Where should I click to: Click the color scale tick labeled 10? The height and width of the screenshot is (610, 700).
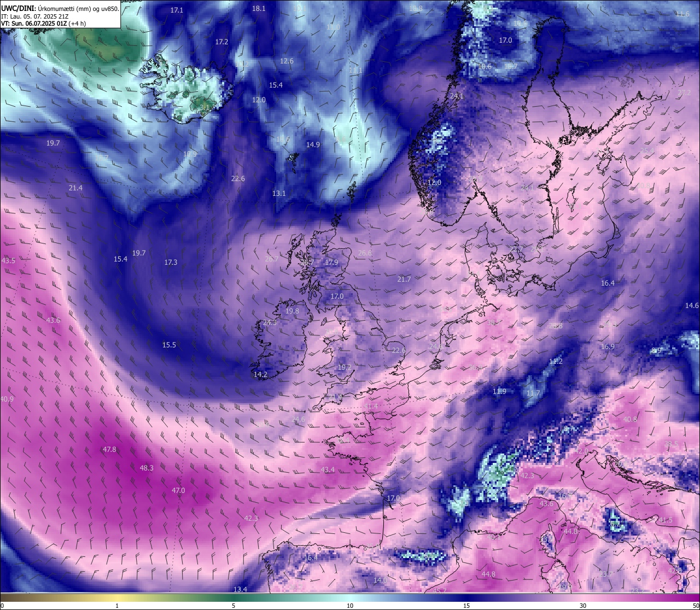pos(350,606)
